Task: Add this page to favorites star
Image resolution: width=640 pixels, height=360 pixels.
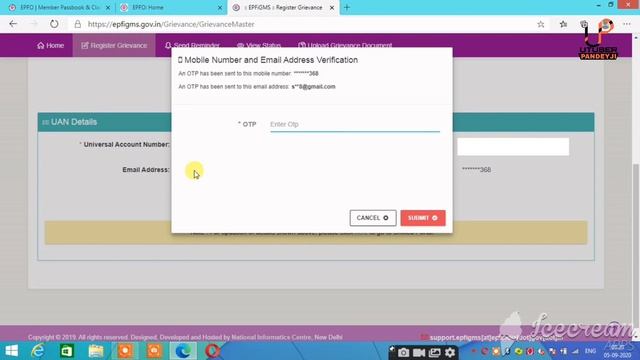Action: tap(541, 24)
